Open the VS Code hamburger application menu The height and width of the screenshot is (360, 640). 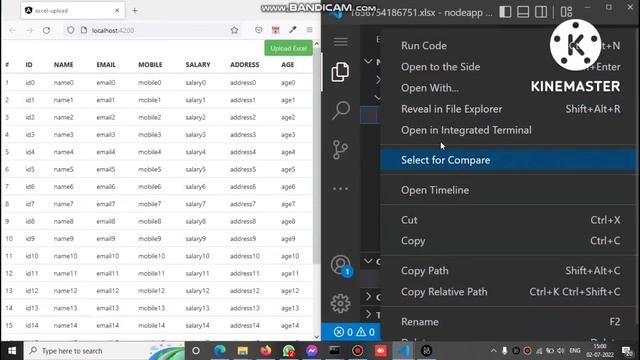(341, 42)
